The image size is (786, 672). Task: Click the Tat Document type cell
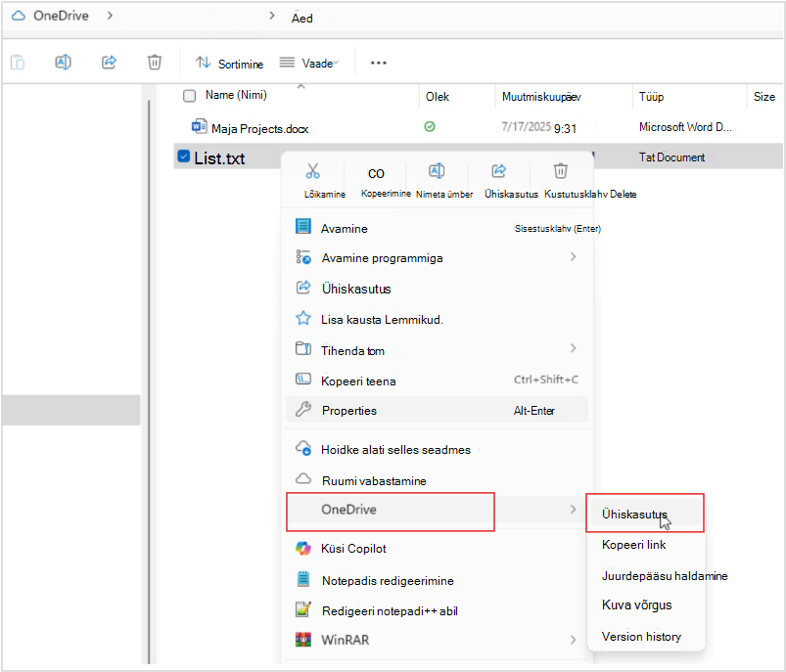pos(671,157)
